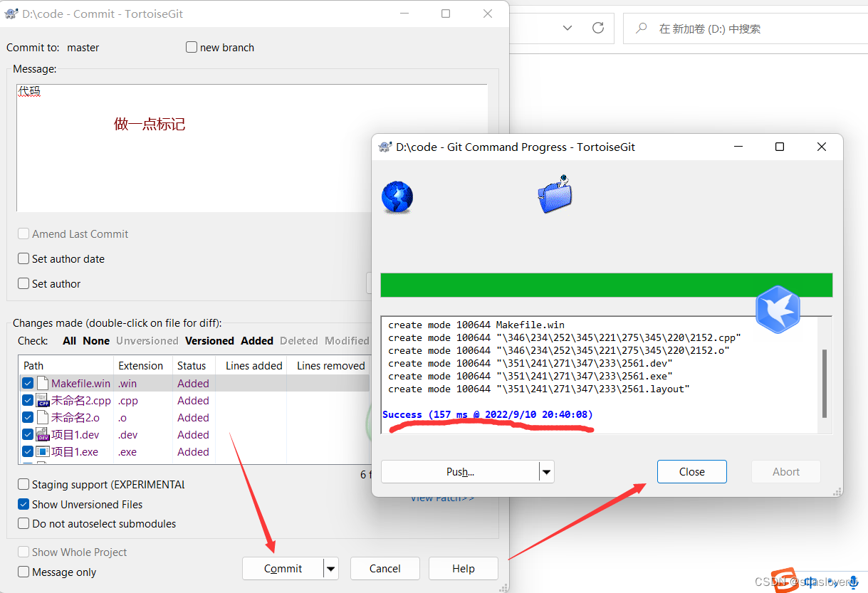The width and height of the screenshot is (868, 593).
Task: Click the Commit button
Action: (283, 568)
